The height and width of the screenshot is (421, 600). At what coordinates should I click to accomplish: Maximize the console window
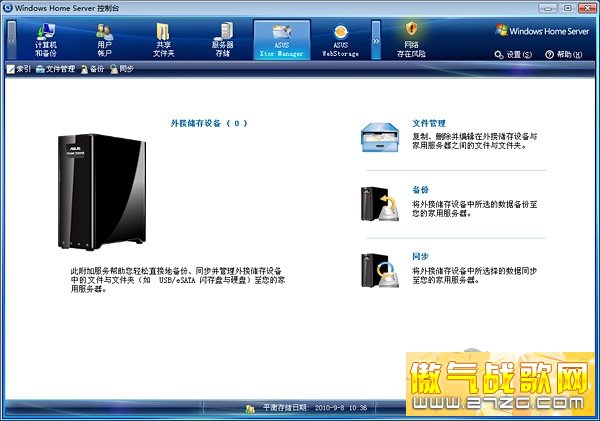pyautogui.click(x=567, y=8)
